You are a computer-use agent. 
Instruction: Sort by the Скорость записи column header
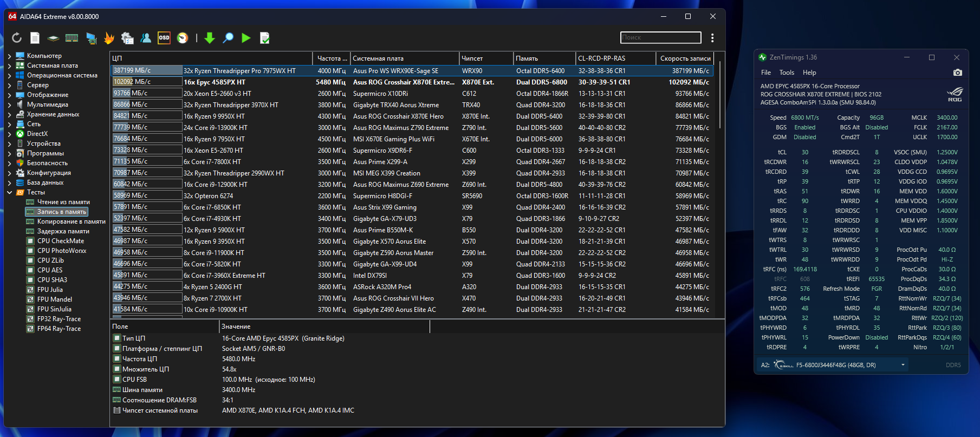685,58
